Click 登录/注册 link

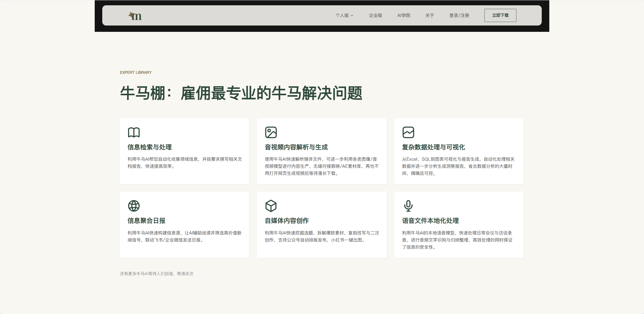click(459, 15)
